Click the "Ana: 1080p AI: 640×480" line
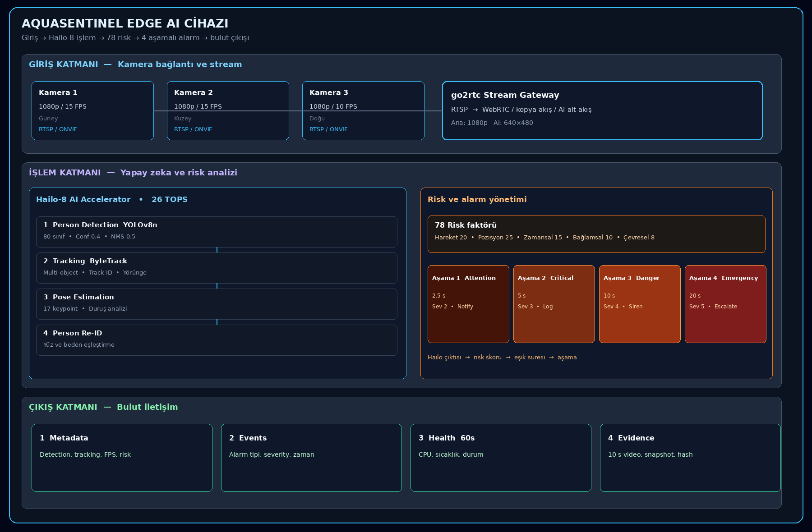The height and width of the screenshot is (532, 812). 492,123
